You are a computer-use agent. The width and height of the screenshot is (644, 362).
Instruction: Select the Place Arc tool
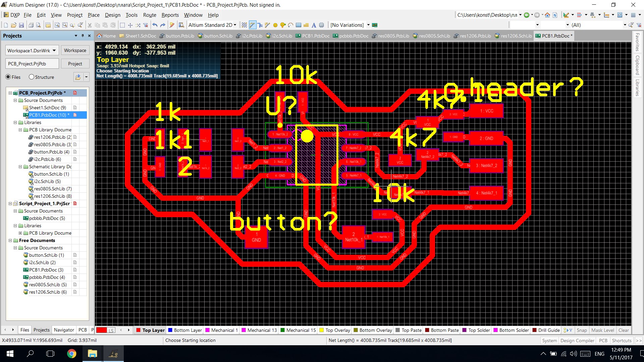290,25
